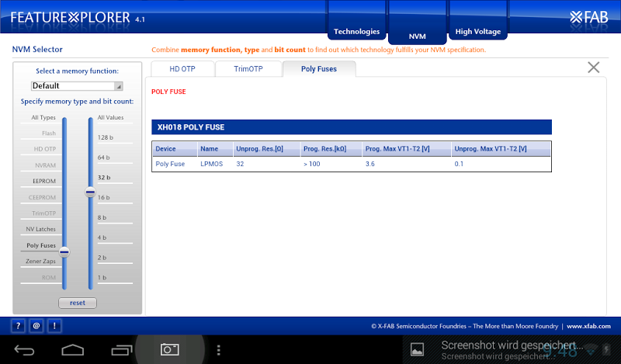This screenshot has height=364, width=621.
Task: Select 128 b bit count
Action: (x=106, y=137)
